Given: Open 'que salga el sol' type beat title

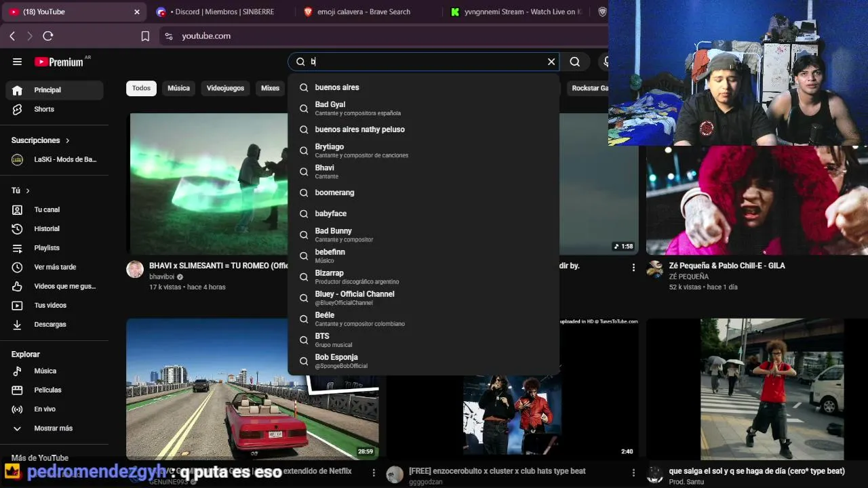Looking at the screenshot, I should click(757, 471).
